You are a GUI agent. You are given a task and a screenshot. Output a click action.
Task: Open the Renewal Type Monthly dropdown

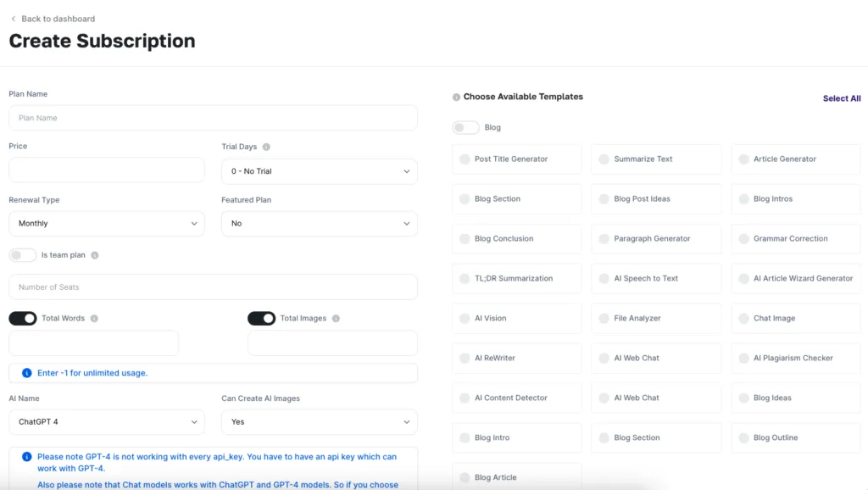[x=106, y=223]
